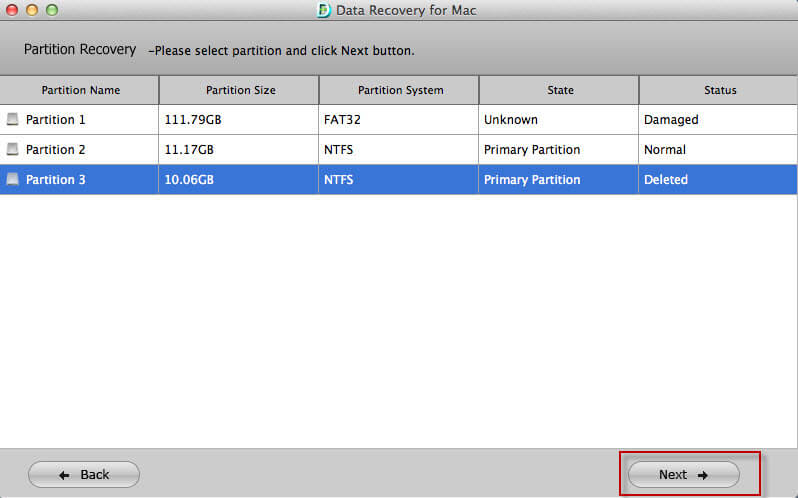Click the Data Recovery app icon in title bar

point(323,10)
